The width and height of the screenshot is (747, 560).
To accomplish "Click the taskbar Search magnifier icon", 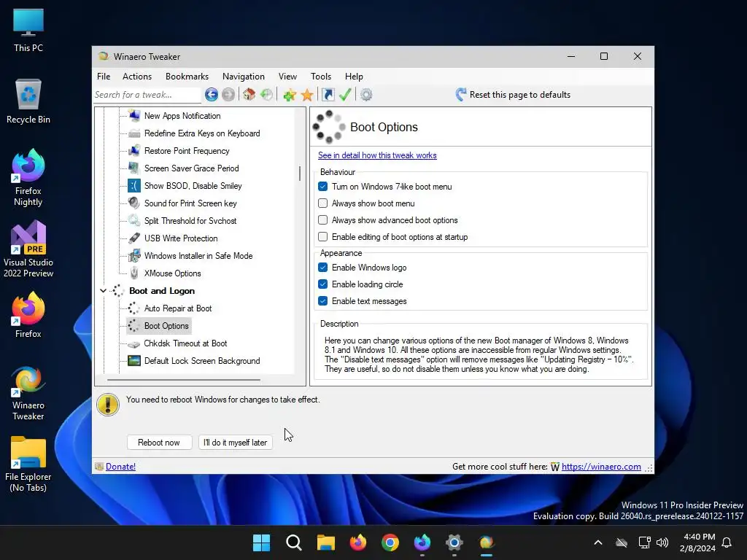I will [x=293, y=542].
